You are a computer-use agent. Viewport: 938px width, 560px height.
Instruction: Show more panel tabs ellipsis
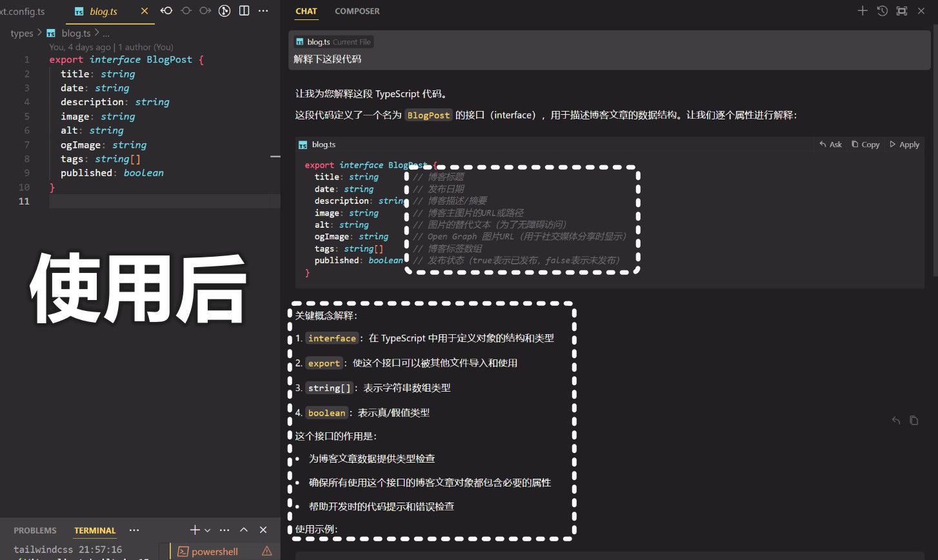(134, 530)
